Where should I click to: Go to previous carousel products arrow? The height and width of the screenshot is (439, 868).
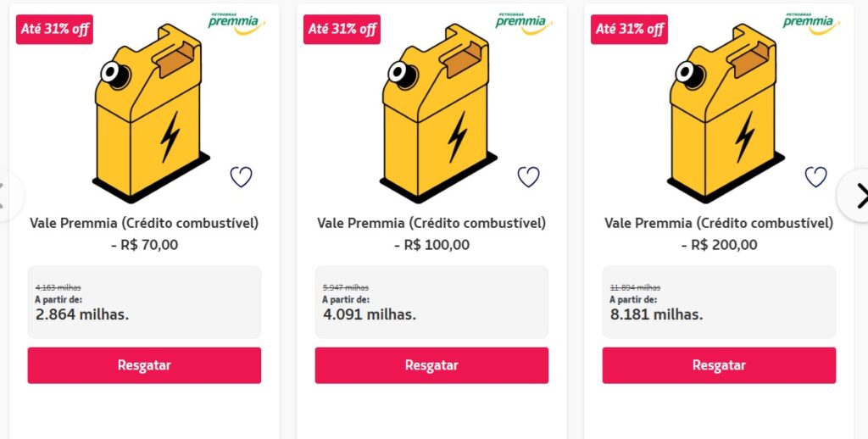(4, 196)
